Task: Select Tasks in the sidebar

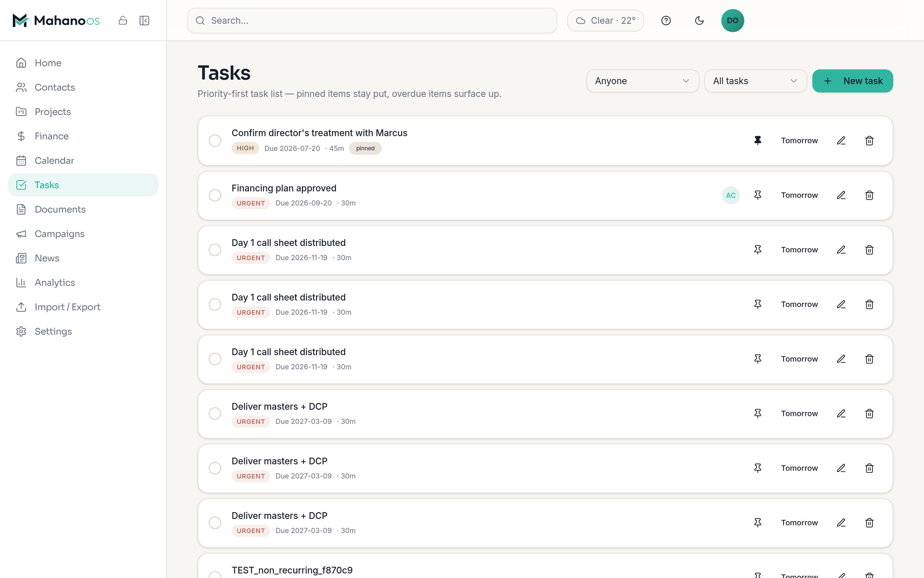Action: point(83,185)
